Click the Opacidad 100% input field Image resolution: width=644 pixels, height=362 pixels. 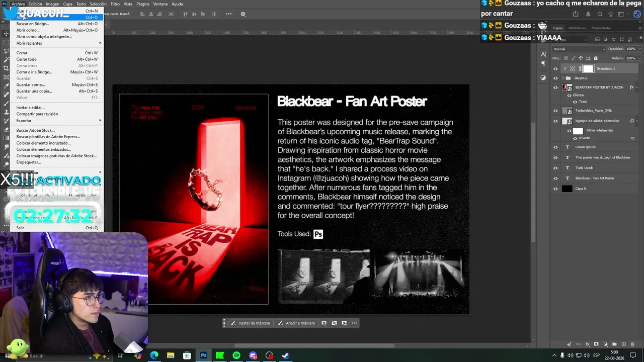[x=630, y=49]
